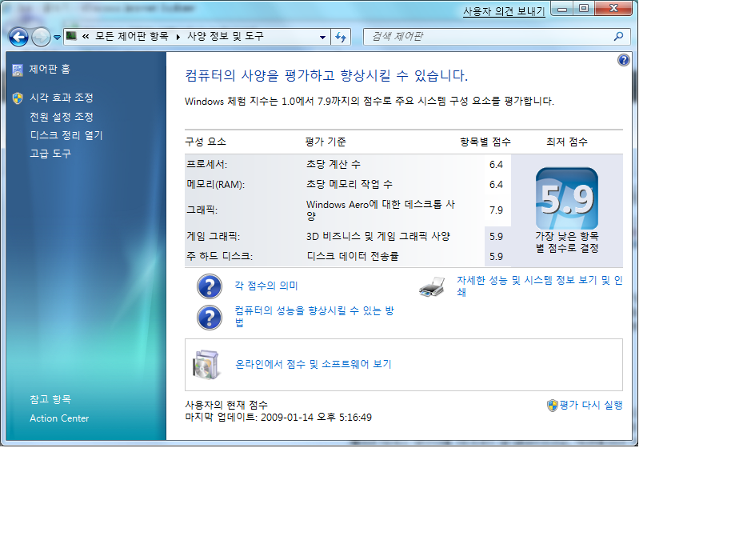Open 전원 설정 조정
Image resolution: width=731 pixels, height=560 pixels.
(x=62, y=117)
